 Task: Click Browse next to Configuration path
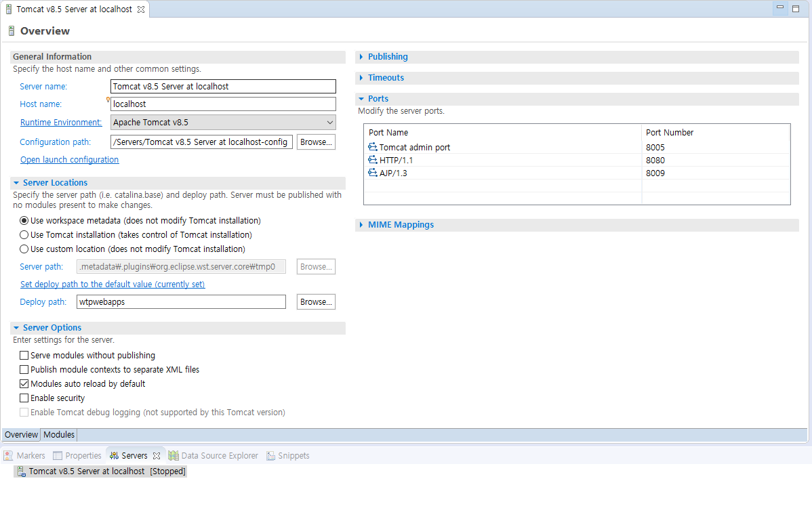coord(316,142)
